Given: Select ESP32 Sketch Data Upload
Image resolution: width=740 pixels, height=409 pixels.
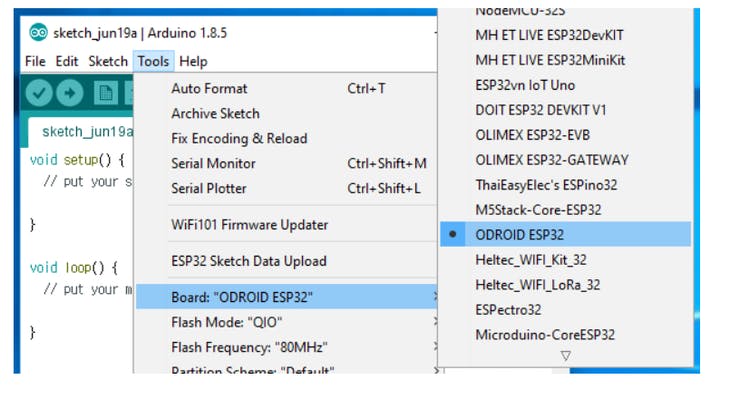Looking at the screenshot, I should [248, 261].
